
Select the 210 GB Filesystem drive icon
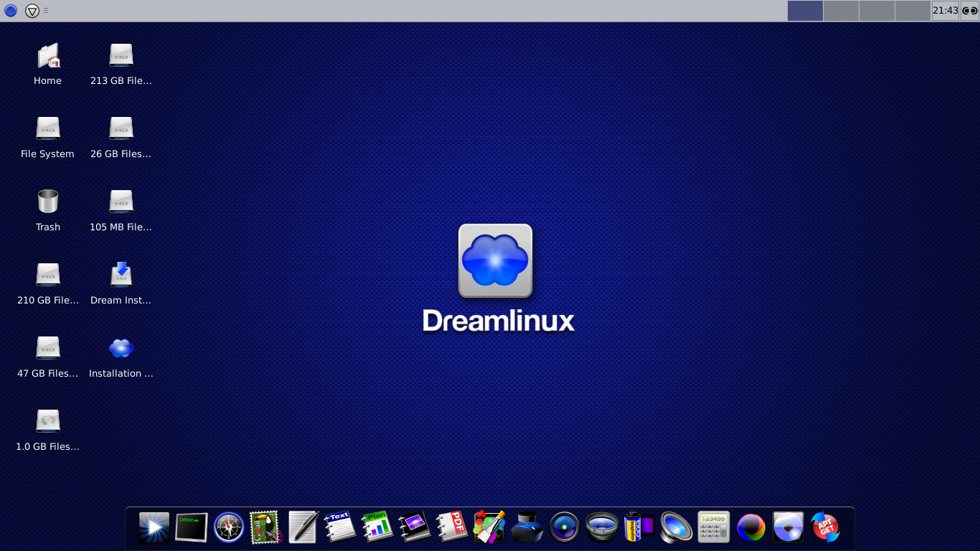tap(48, 275)
